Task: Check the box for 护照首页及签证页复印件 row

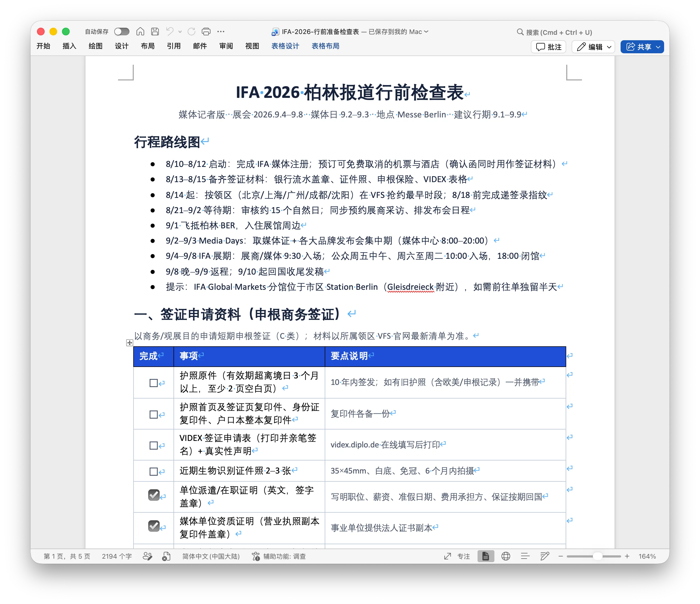Action: pyautogui.click(x=154, y=414)
